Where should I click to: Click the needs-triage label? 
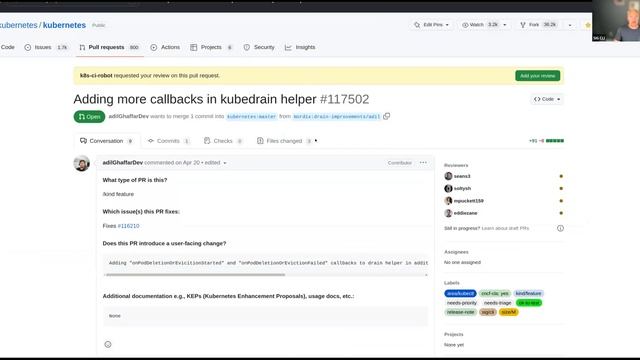[x=497, y=303]
